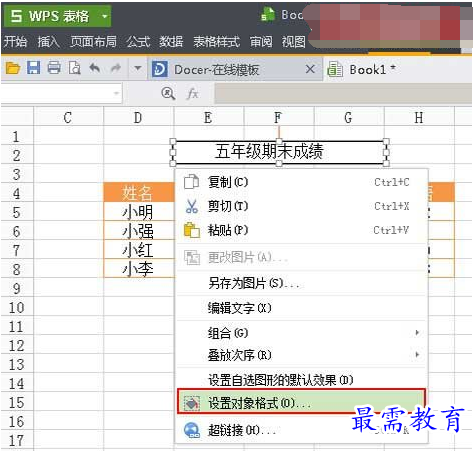Image resolution: width=473 pixels, height=451 pixels.
Task: Click the redo arrow icon
Action: coord(116,68)
